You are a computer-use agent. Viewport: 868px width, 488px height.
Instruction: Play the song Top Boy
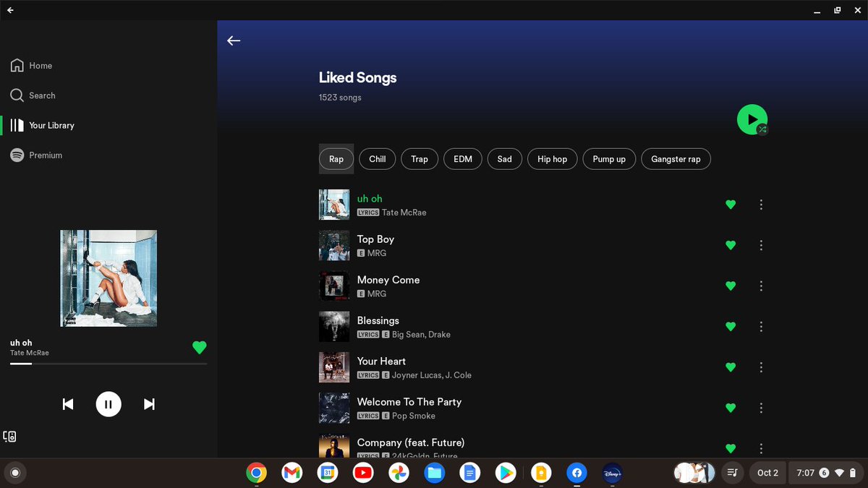coord(375,239)
